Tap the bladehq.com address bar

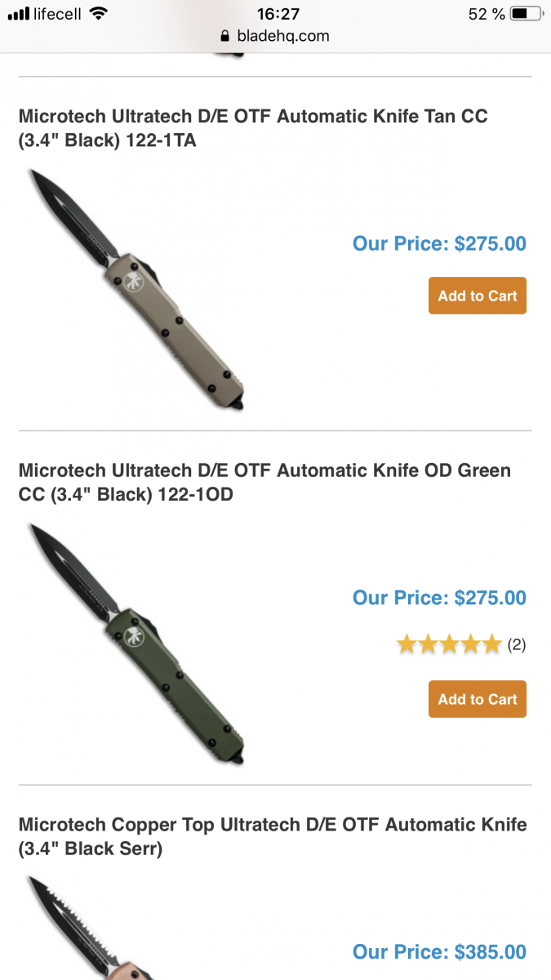(x=275, y=36)
